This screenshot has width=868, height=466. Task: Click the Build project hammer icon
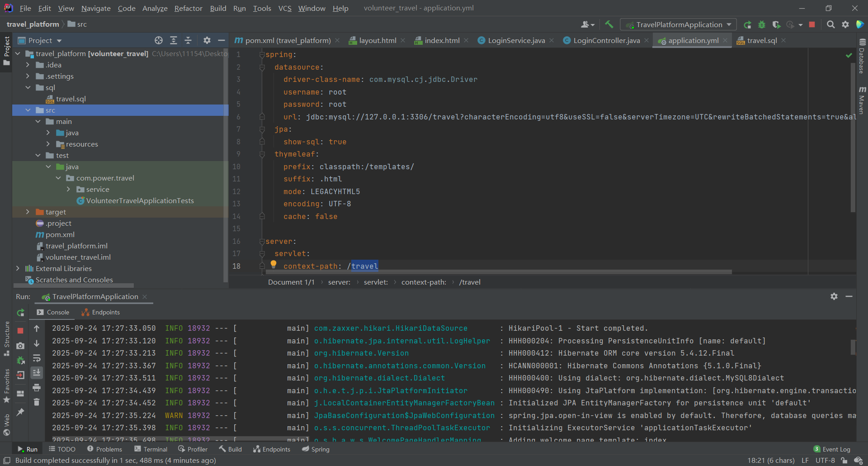point(609,24)
